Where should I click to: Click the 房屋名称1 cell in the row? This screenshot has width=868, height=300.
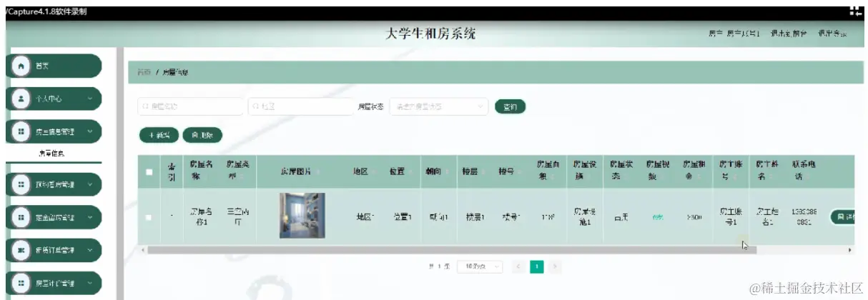(201, 217)
